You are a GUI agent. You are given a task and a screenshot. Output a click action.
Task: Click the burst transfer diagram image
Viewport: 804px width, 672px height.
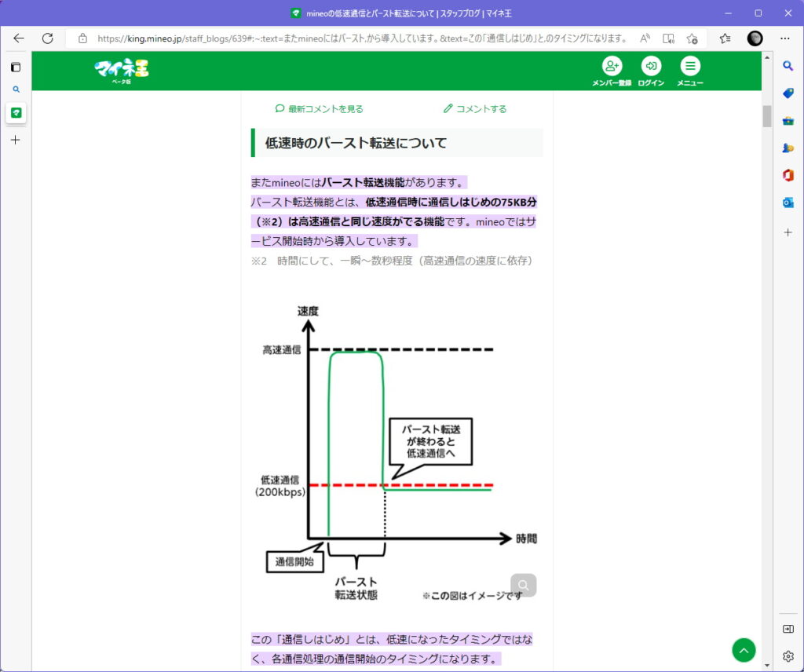tap(395, 453)
